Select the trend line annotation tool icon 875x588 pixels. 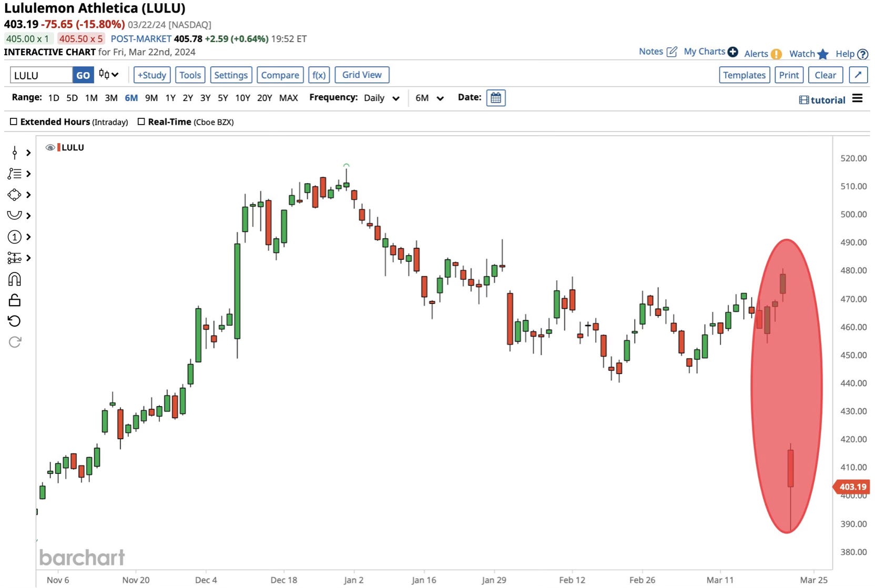tap(14, 174)
